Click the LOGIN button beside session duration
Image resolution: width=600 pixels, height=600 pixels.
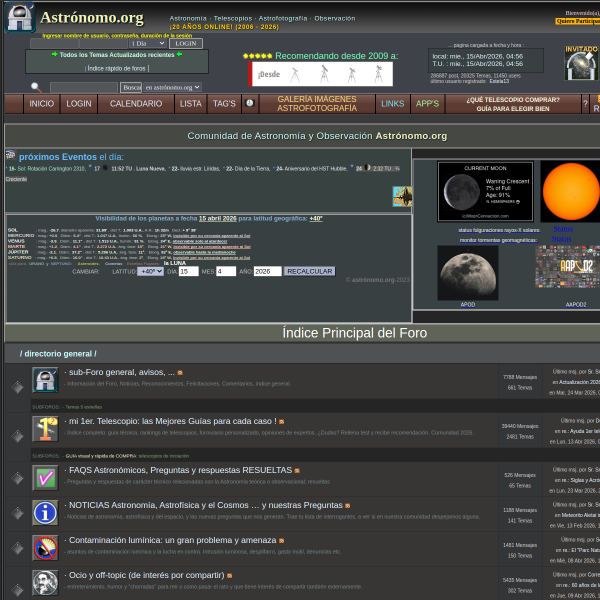(x=186, y=44)
